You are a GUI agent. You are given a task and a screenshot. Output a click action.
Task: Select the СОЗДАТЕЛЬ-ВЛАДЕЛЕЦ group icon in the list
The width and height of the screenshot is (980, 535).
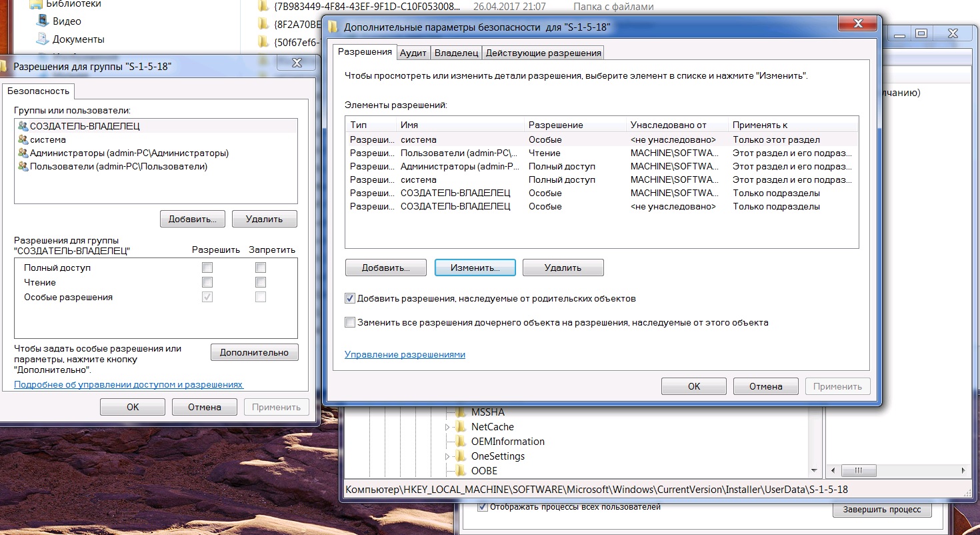point(23,126)
